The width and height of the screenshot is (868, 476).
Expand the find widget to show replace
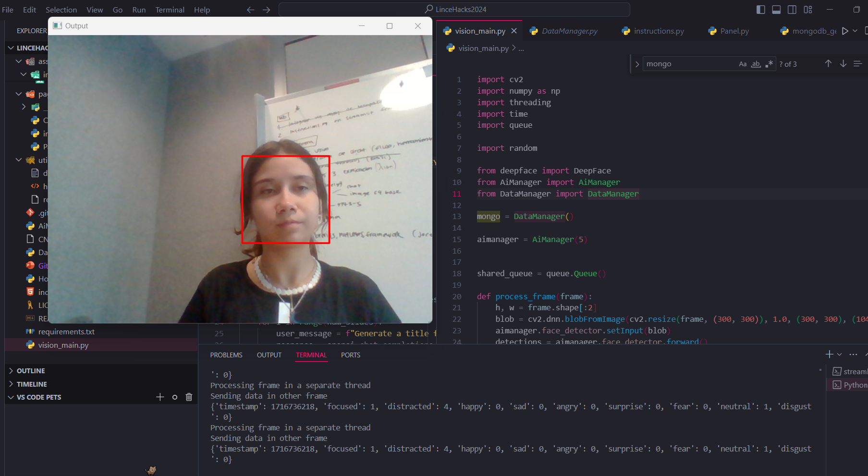637,63
